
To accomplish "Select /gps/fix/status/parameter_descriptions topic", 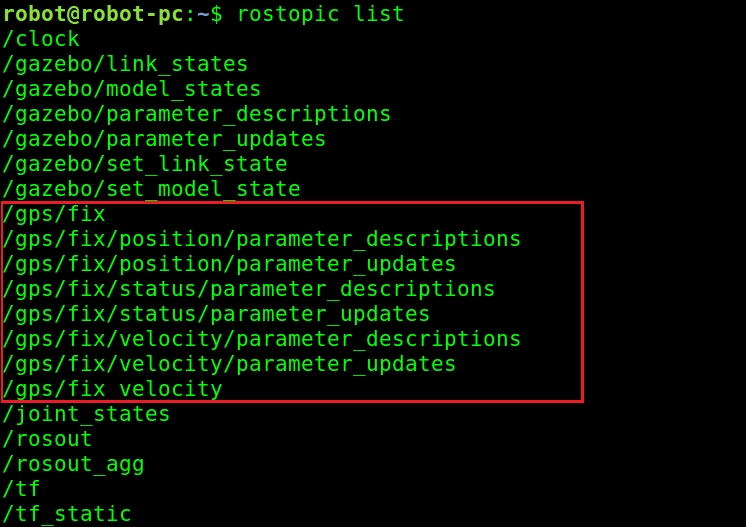I will (248, 289).
